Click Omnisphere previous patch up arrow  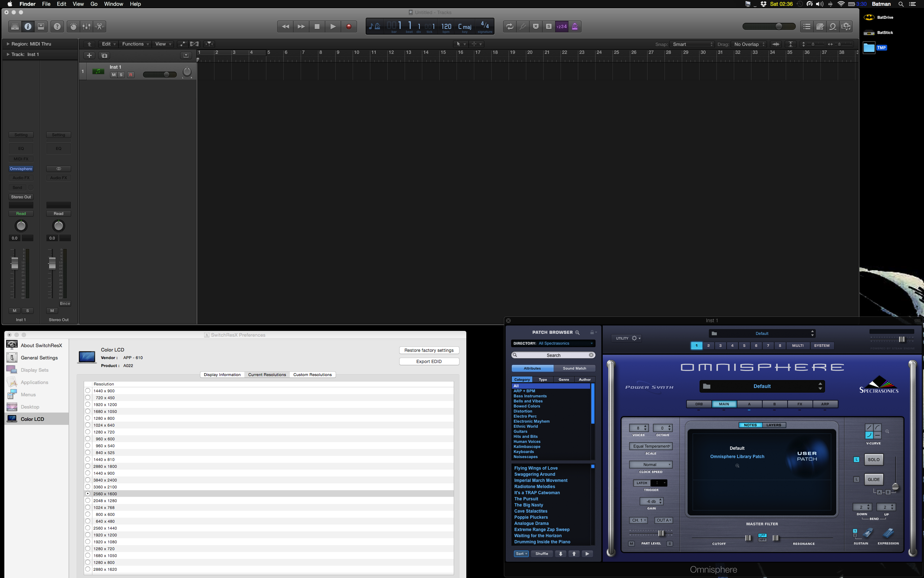click(x=574, y=553)
